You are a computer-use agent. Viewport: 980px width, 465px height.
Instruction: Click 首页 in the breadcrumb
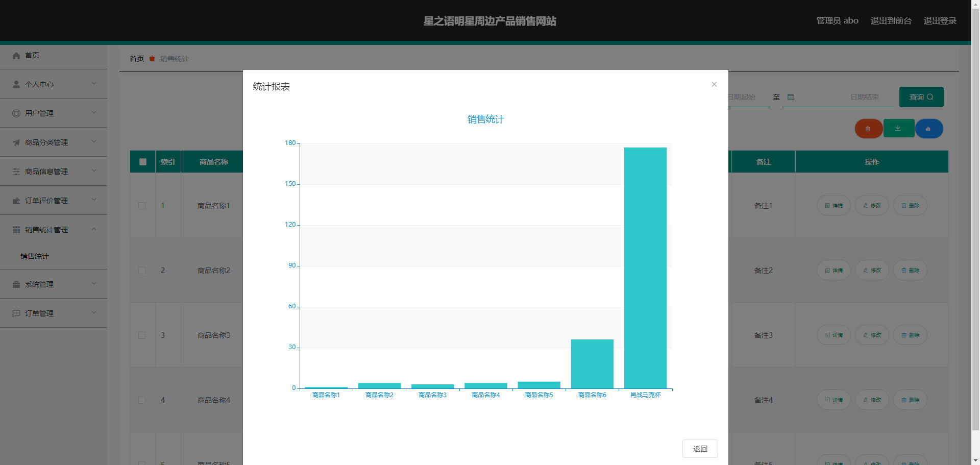pyautogui.click(x=137, y=59)
